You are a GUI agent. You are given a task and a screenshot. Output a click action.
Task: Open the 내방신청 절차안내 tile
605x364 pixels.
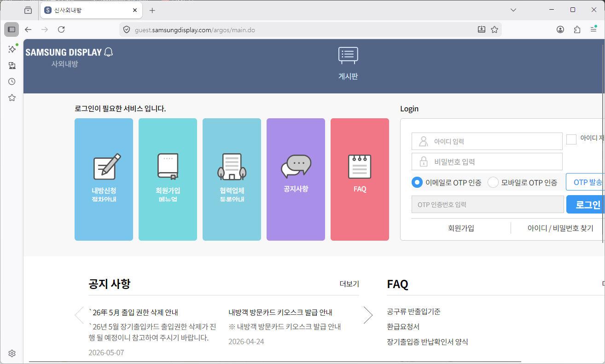[x=104, y=179]
